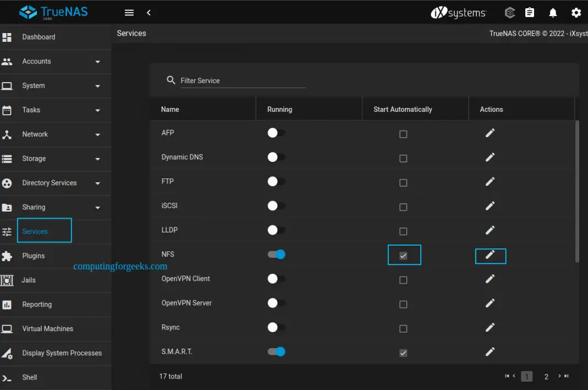588x390 pixels.
Task: Click the task manager clipboard icon
Action: click(x=530, y=12)
